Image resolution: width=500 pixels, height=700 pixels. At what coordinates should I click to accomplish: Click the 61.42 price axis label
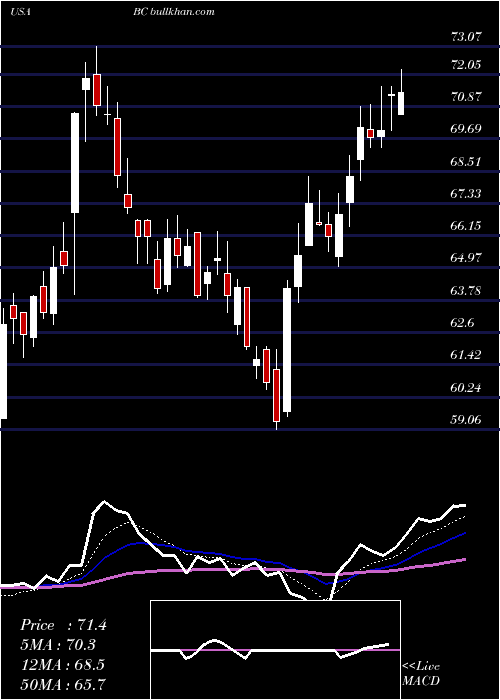467,355
